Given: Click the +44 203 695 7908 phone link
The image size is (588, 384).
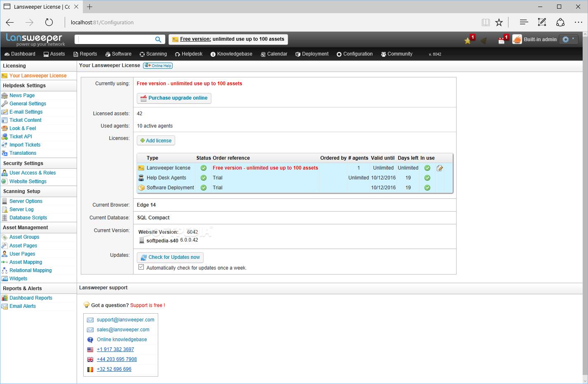Looking at the screenshot, I should pos(117,359).
